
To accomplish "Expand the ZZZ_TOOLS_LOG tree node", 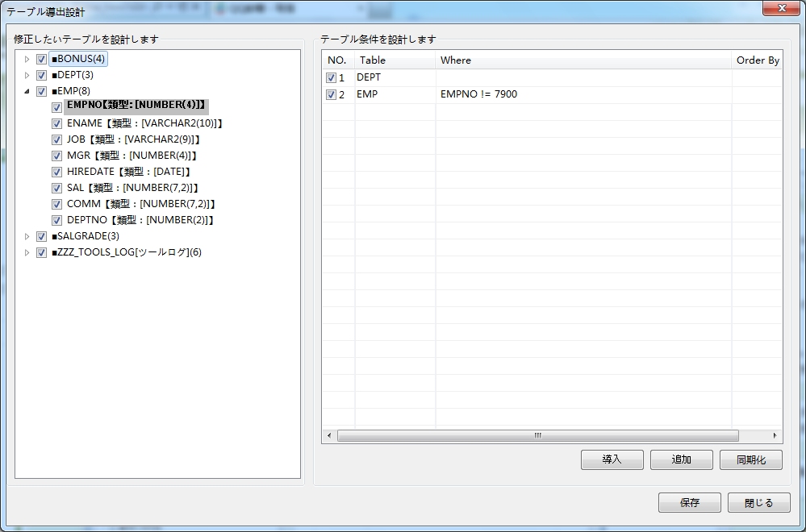I will [27, 252].
